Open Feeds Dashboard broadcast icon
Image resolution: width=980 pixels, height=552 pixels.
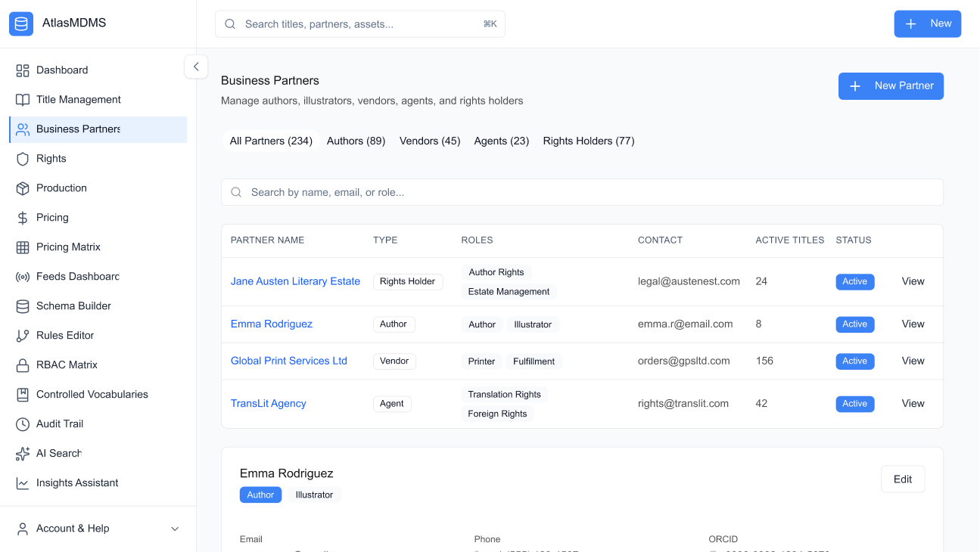coord(23,277)
